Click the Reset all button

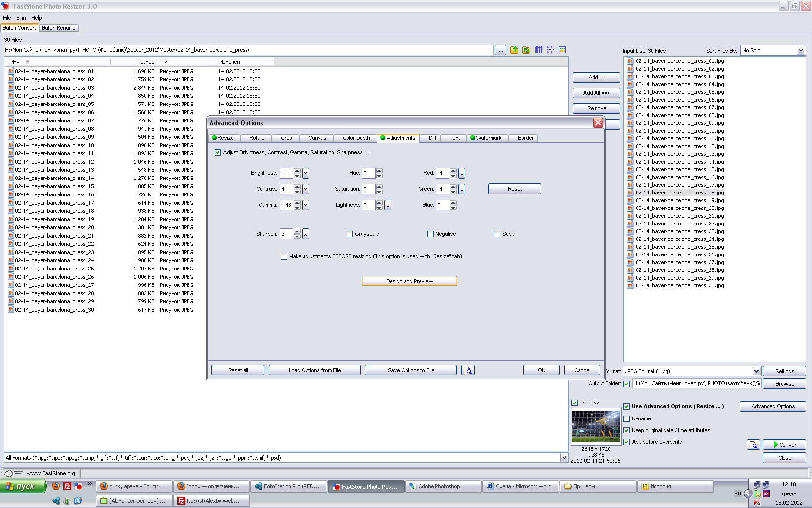(238, 370)
